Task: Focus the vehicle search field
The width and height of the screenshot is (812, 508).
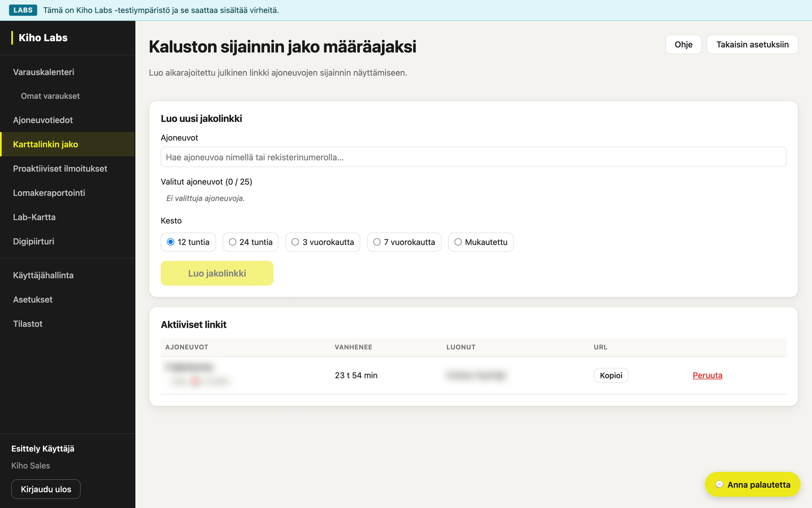Action: tap(473, 157)
